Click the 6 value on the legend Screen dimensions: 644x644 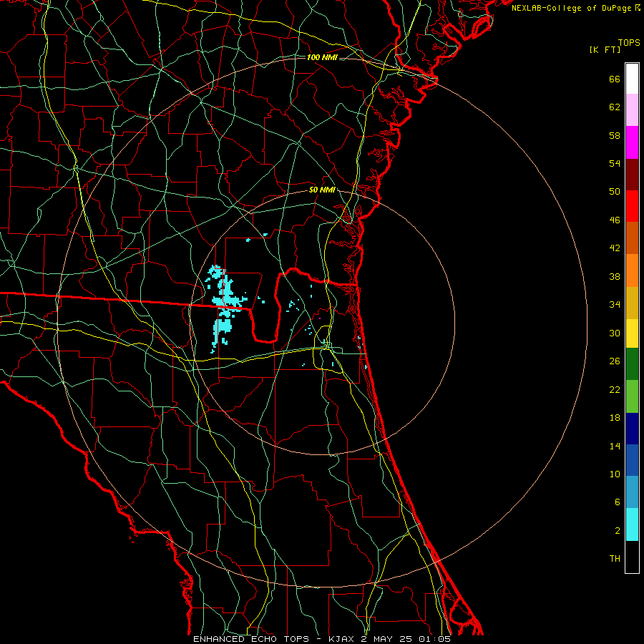[618, 502]
